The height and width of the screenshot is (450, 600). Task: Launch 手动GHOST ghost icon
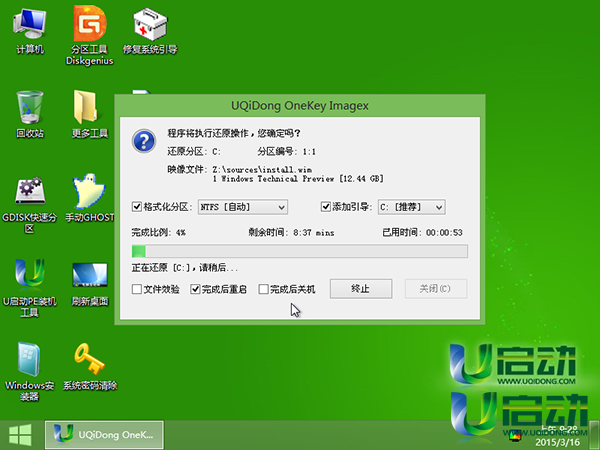[90, 198]
